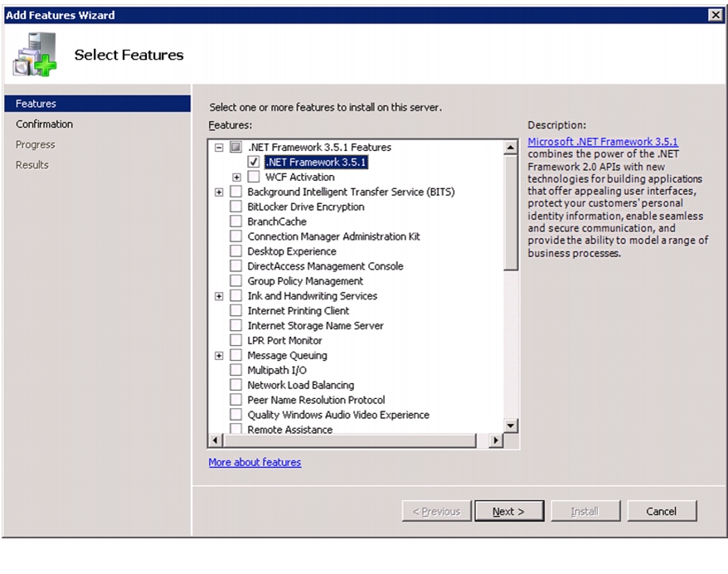Select the Group Policy Management label

pos(305,281)
